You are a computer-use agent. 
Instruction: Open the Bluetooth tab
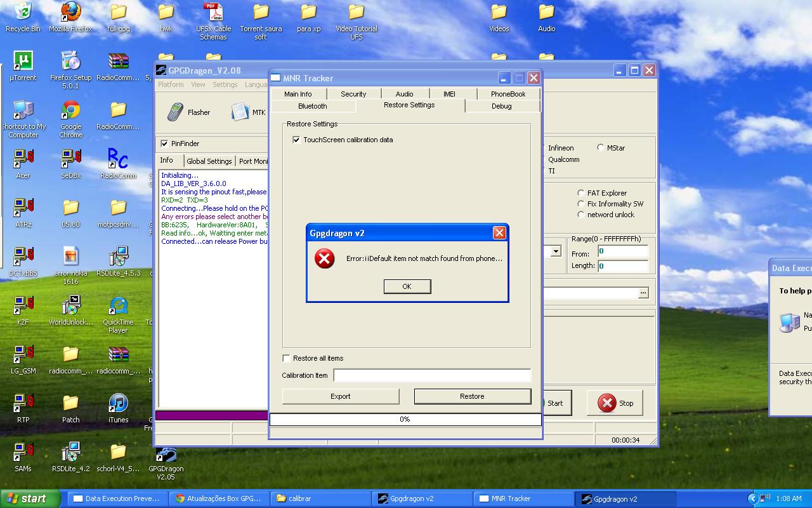tap(313, 106)
